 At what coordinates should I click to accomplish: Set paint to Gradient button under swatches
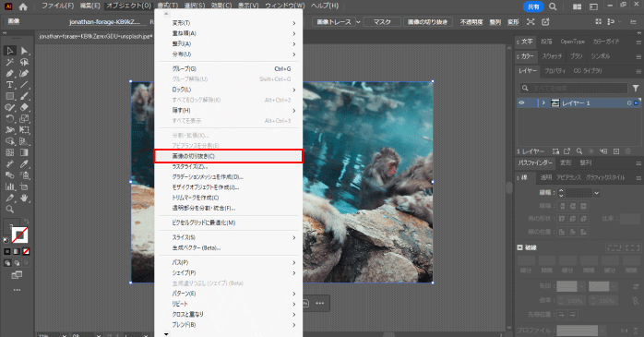pos(17,251)
